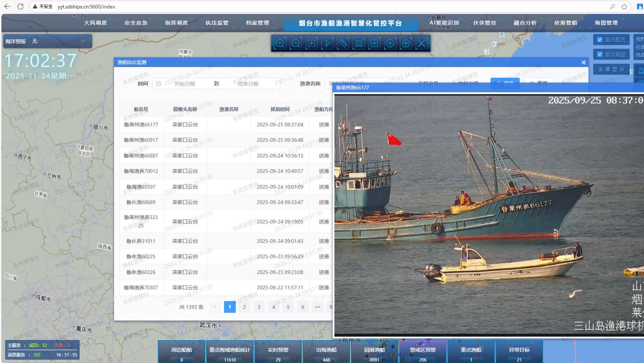Open the 大风调度 menu
Screen dimensions: 644x363
click(x=95, y=23)
